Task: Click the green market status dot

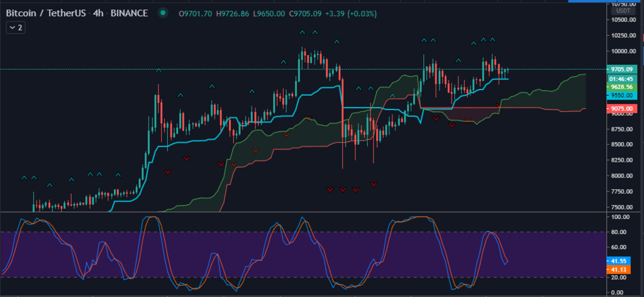Action: pyautogui.click(x=164, y=12)
